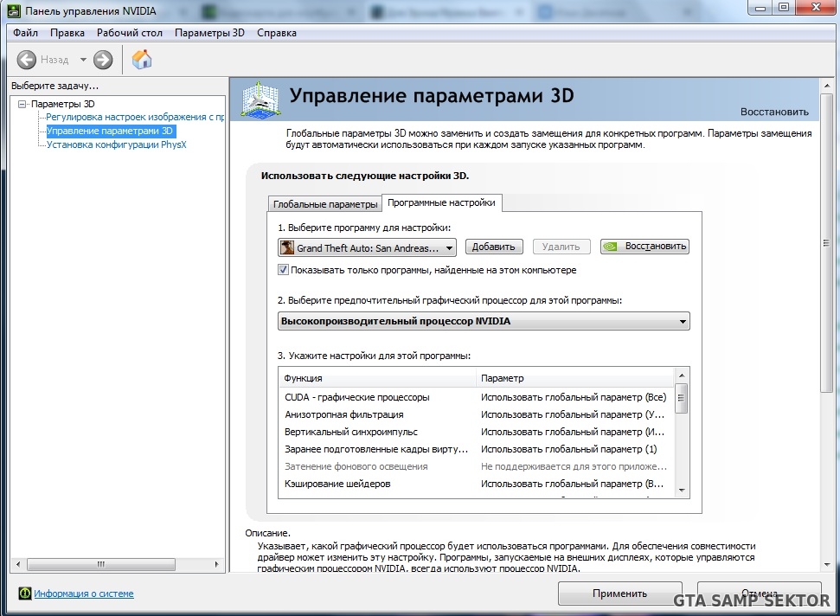Click parameter value for Затенение фонового освещения

[574, 466]
